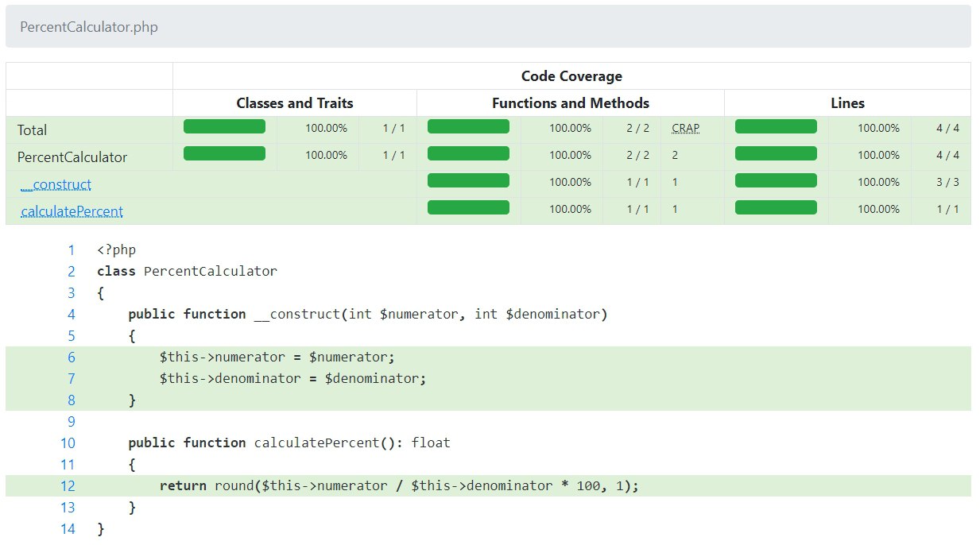The image size is (980, 545).
Task: Click the Lines column header
Action: click(x=847, y=103)
